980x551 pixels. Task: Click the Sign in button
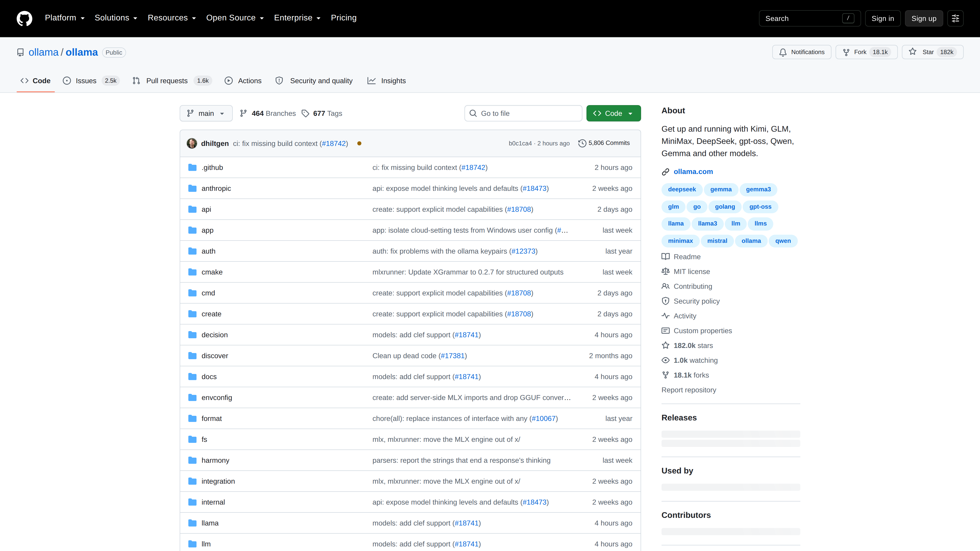pos(883,18)
